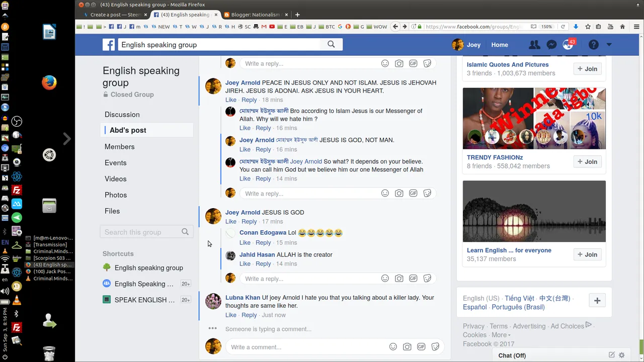Click emoji icon in top reply box
The height and width of the screenshot is (362, 644).
[x=385, y=63]
